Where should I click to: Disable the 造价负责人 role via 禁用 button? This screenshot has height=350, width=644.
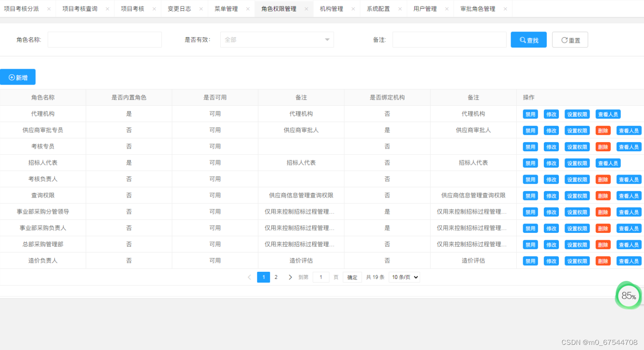(x=530, y=261)
